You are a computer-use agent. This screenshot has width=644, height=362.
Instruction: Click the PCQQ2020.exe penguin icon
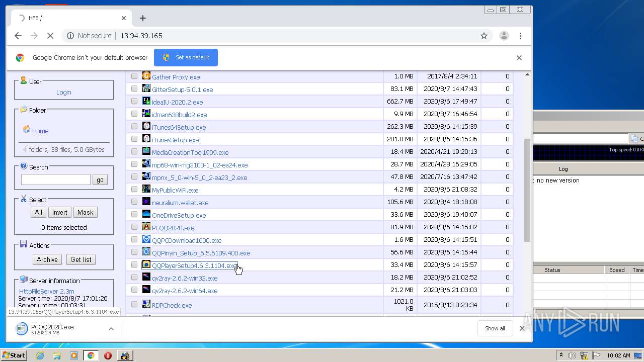coord(146,227)
